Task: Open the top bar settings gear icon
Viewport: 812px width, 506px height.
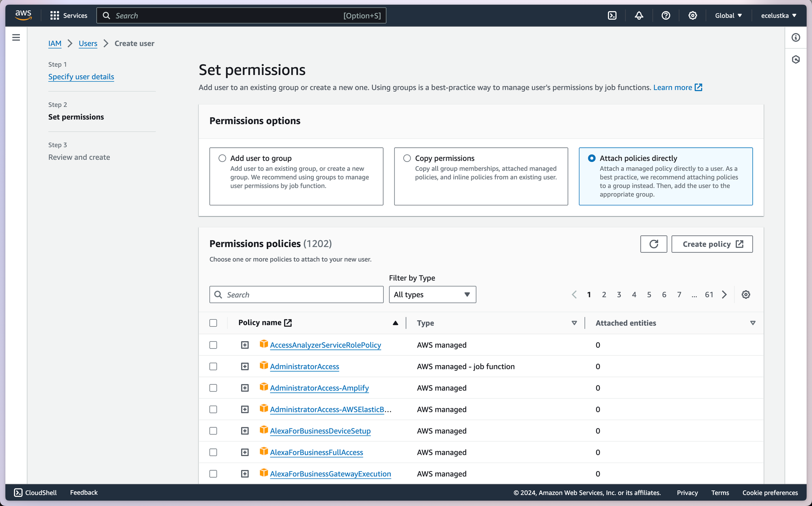Action: pos(692,15)
